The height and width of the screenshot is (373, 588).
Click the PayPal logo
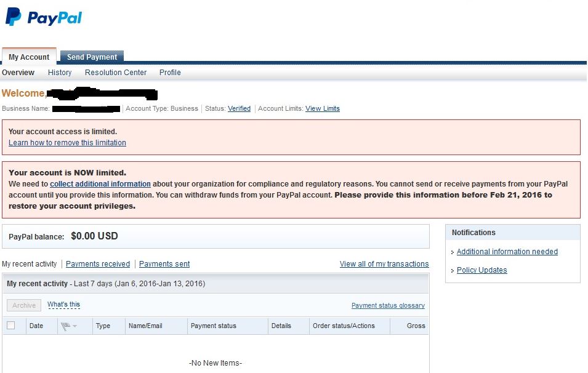click(44, 17)
